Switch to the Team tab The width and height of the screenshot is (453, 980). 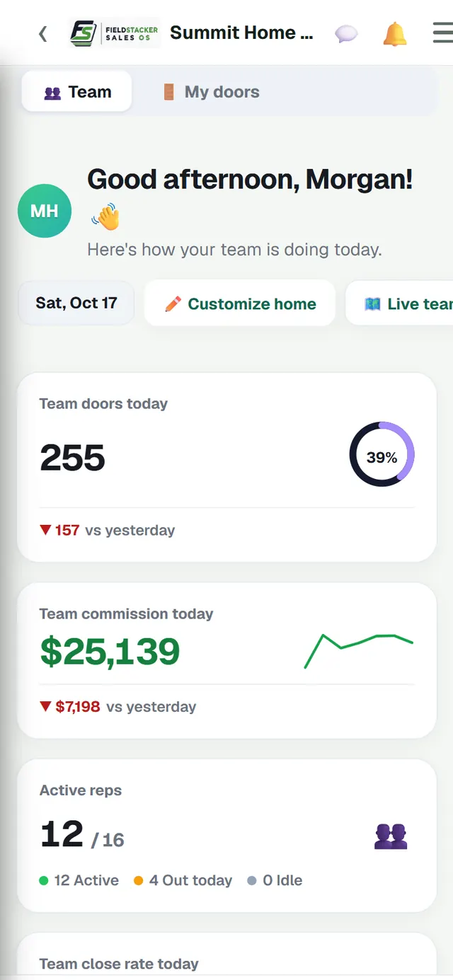(77, 92)
